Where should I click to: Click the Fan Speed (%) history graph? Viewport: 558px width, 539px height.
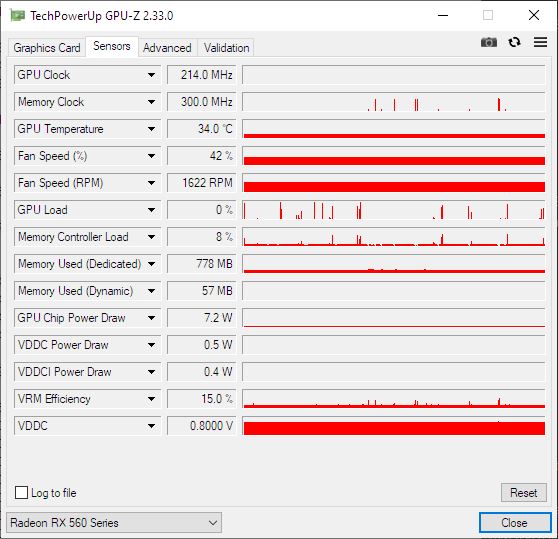(x=394, y=156)
